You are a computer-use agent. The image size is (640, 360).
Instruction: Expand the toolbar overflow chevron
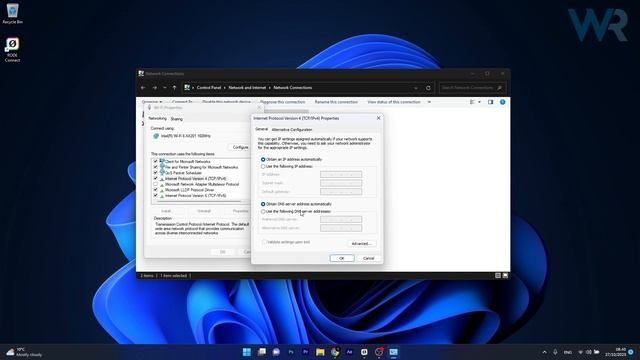429,102
